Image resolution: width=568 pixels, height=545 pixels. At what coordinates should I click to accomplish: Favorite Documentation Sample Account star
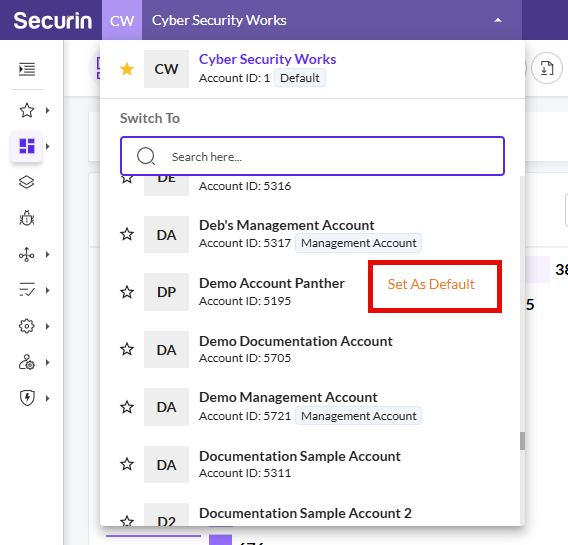coord(127,464)
